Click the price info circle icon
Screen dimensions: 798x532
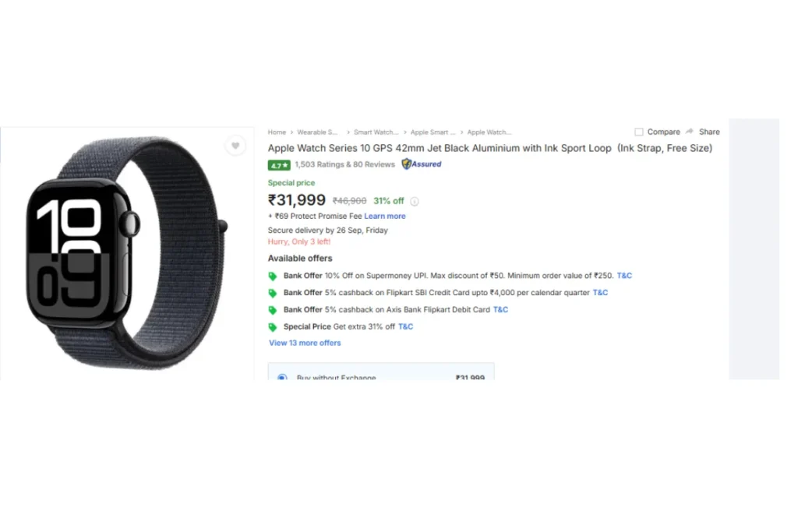point(415,202)
